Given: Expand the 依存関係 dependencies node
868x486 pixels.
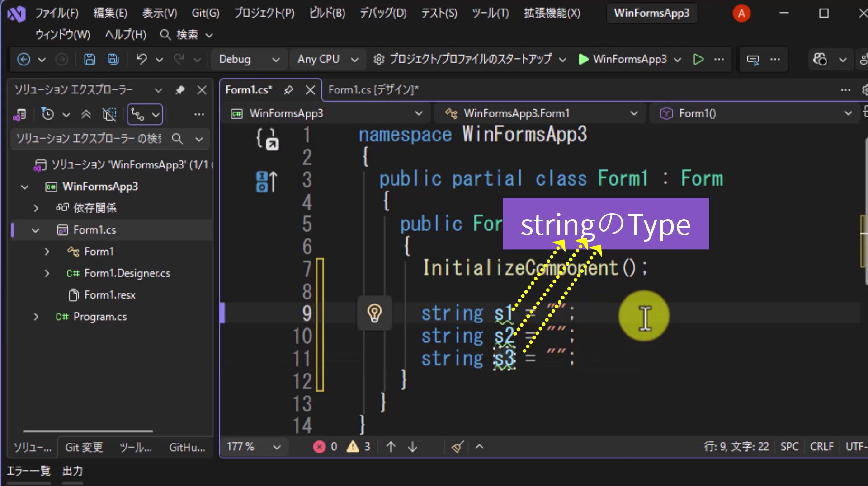Looking at the screenshot, I should click(36, 208).
